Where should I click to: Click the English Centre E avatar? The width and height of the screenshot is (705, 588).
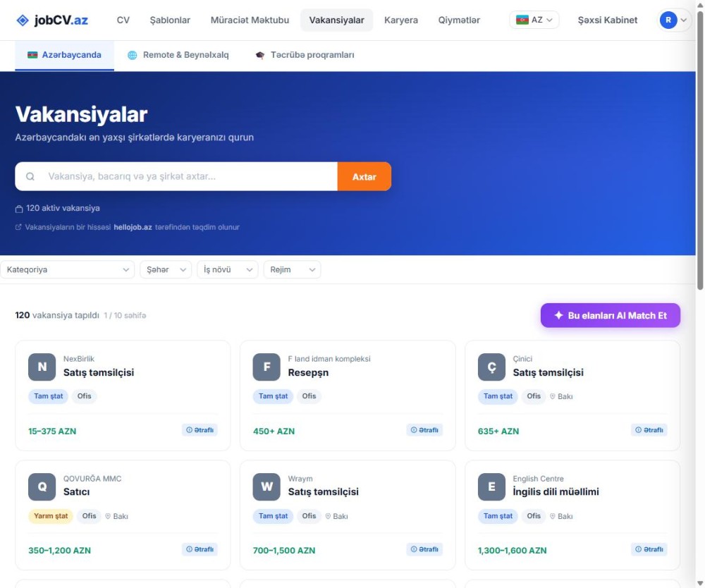click(491, 487)
